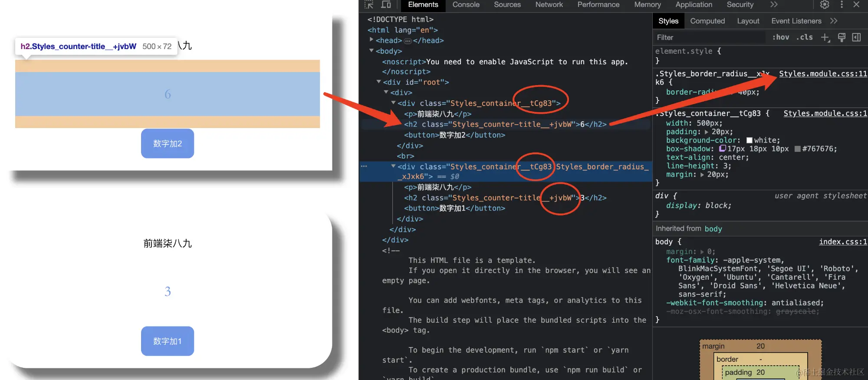Select the Event Listeners pane tab
Screen dimensions: 868x380
pos(796,21)
